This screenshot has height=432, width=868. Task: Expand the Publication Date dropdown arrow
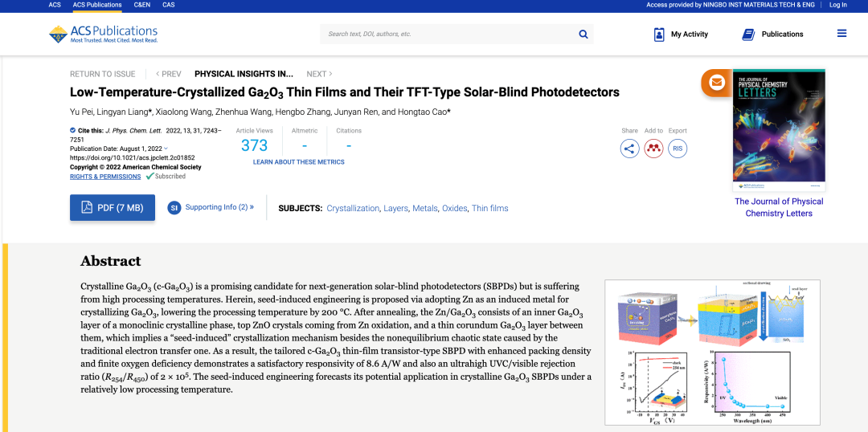[x=166, y=149]
